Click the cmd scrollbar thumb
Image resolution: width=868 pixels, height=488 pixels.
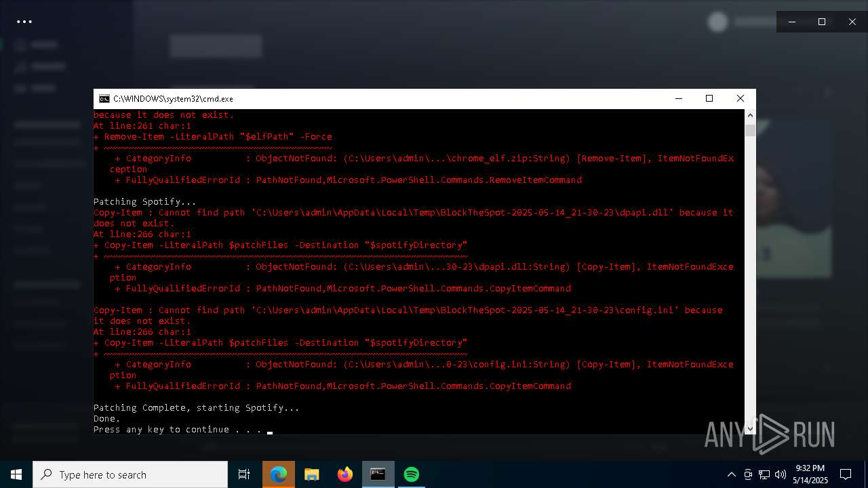[x=750, y=130]
